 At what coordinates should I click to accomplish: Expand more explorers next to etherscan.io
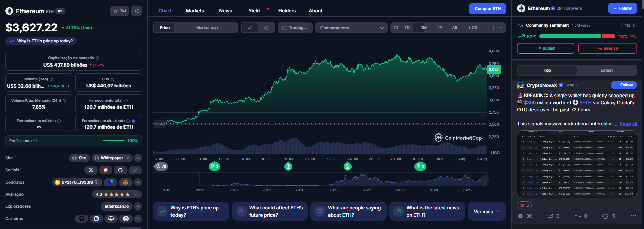pyautogui.click(x=138, y=206)
